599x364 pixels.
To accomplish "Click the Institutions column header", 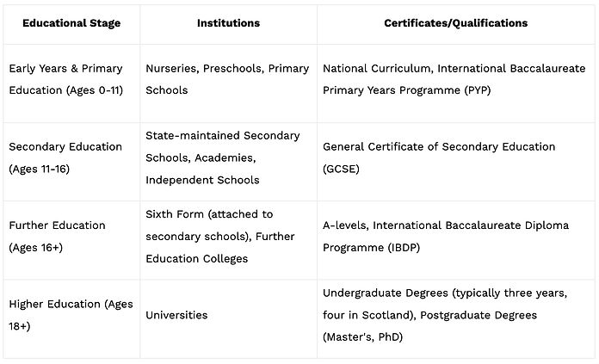I will (x=228, y=23).
